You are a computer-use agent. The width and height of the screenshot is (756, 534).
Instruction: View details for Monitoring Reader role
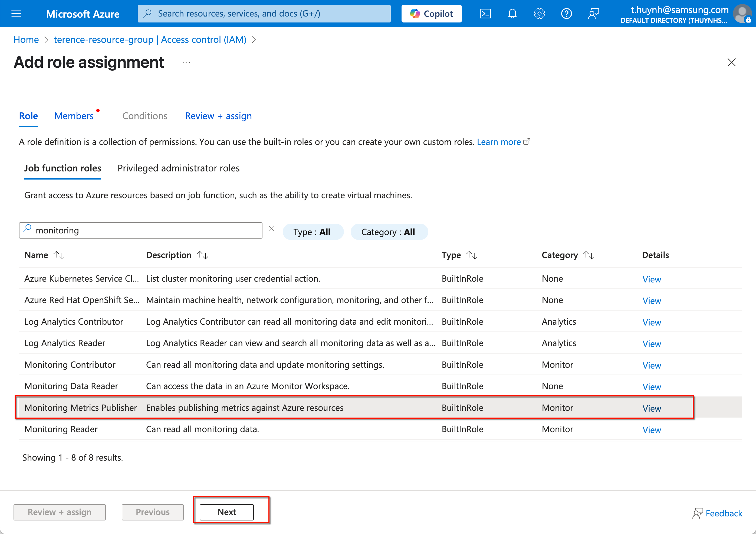(651, 429)
